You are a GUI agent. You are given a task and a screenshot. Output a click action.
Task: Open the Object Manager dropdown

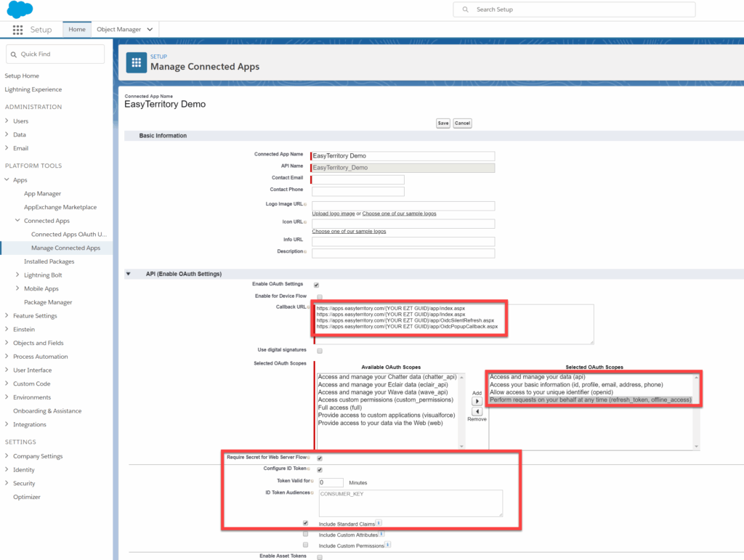(148, 29)
